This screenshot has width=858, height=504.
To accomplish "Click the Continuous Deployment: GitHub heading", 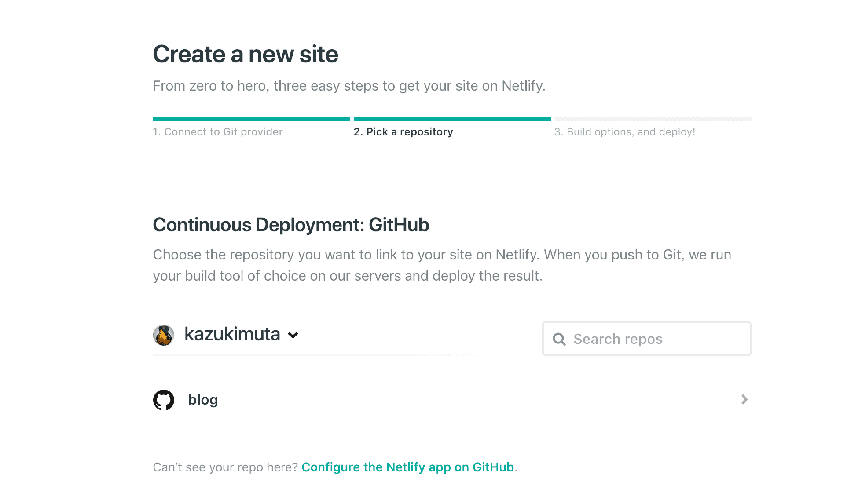I will [x=291, y=225].
